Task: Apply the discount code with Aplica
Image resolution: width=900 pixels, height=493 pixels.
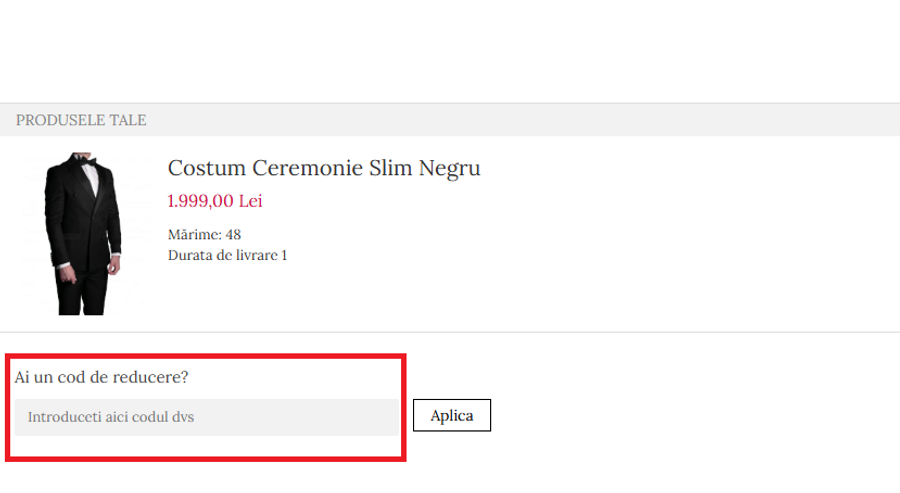Action: pyautogui.click(x=452, y=415)
